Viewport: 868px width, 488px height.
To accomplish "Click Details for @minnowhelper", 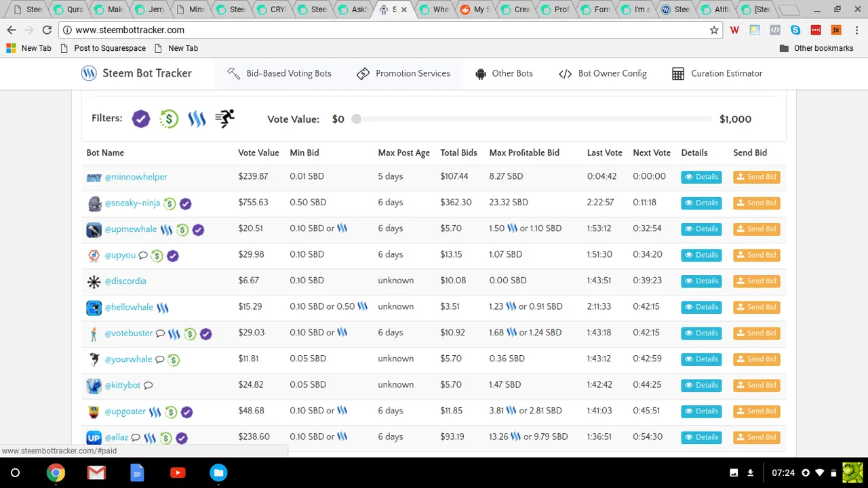I will [701, 177].
